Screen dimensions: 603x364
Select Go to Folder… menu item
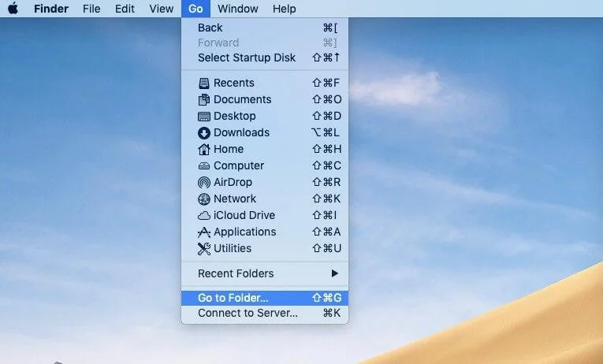tap(265, 298)
